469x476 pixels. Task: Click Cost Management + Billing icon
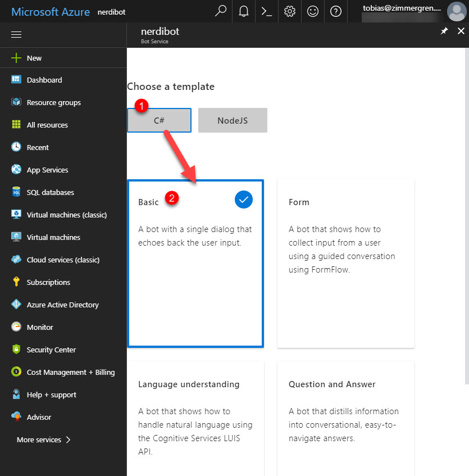[x=16, y=371]
